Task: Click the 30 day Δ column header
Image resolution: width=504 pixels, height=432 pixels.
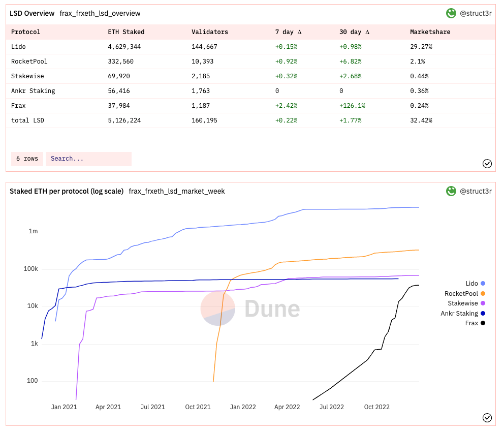Action: pos(354,32)
